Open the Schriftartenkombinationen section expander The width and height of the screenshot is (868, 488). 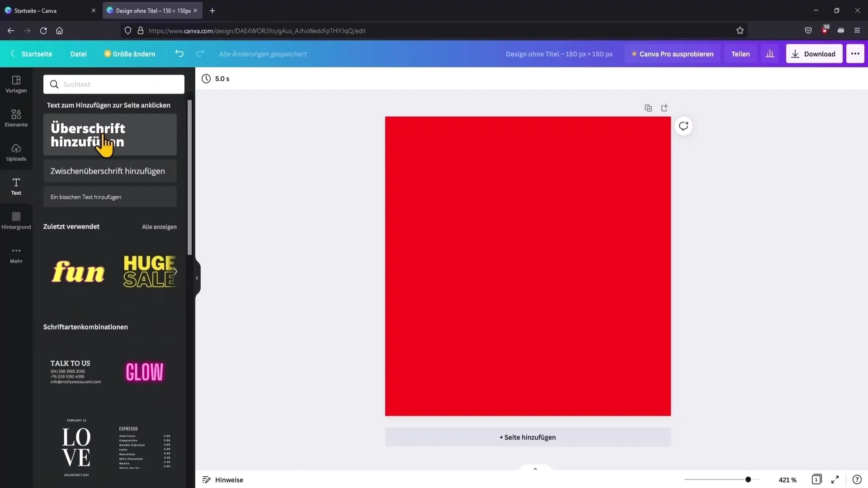pos(85,327)
